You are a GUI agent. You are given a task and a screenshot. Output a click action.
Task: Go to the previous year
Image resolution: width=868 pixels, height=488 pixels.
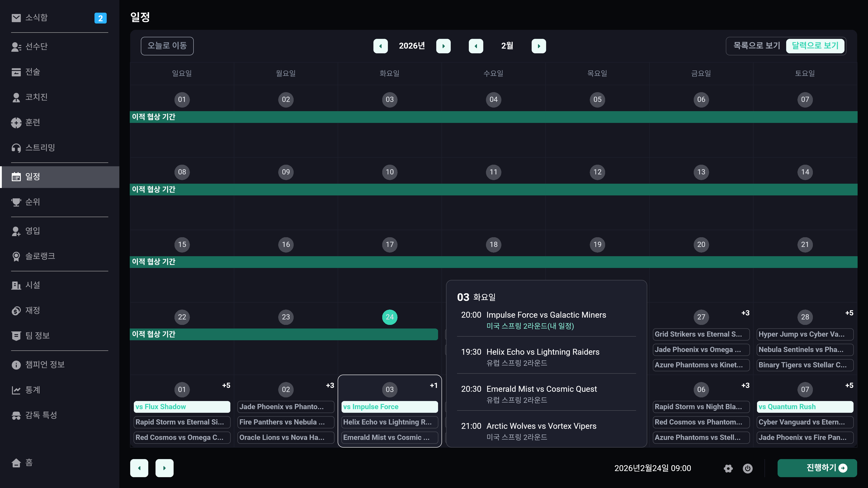coord(380,46)
